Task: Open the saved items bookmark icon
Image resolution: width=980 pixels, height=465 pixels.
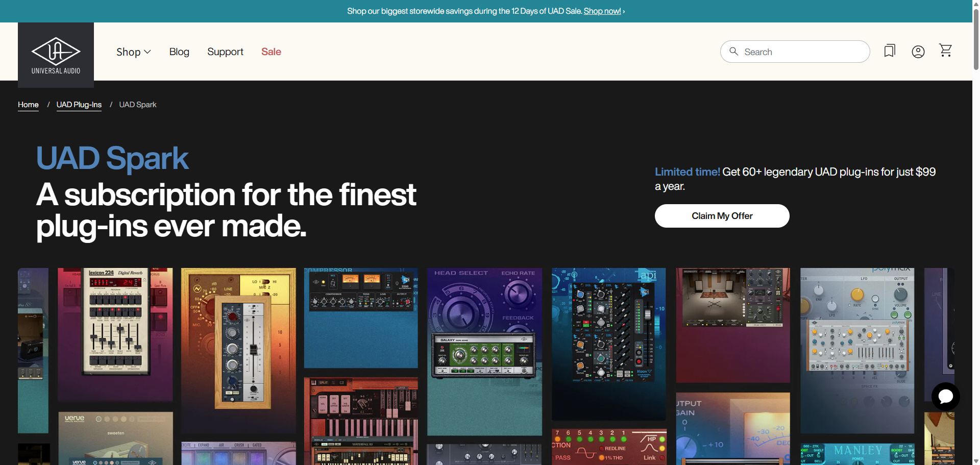Action: [x=890, y=51]
